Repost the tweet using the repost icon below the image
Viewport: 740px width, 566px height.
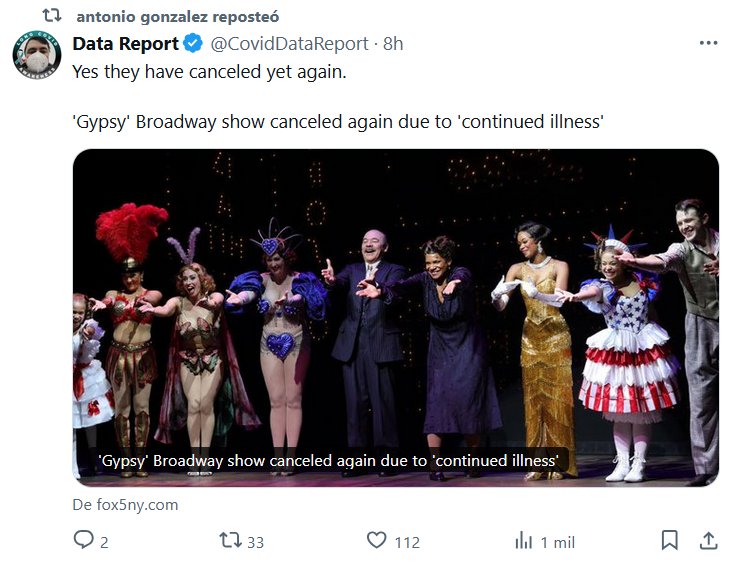[231, 541]
